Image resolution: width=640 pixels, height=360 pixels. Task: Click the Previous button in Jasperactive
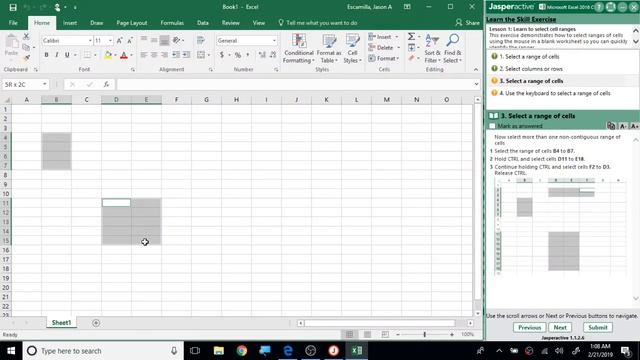coord(529,327)
